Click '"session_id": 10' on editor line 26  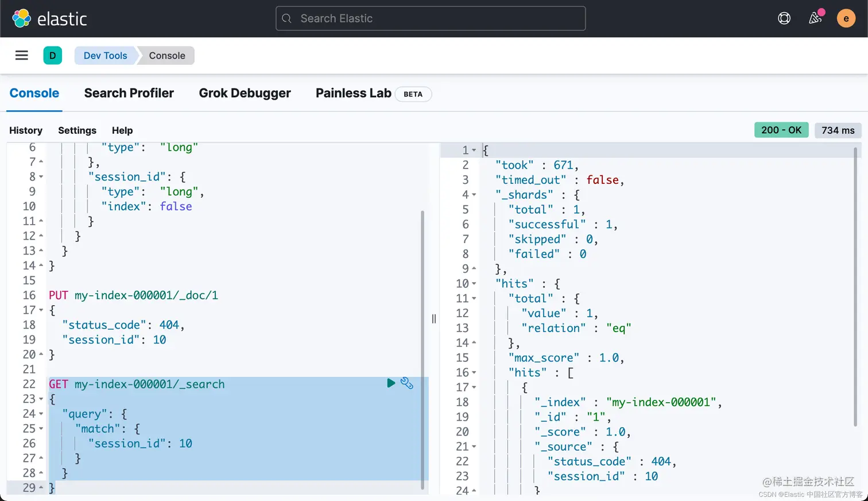[140, 444]
